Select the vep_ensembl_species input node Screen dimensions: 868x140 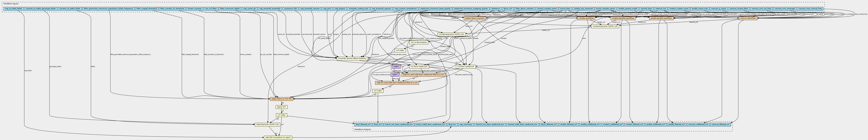click(x=381, y=8)
